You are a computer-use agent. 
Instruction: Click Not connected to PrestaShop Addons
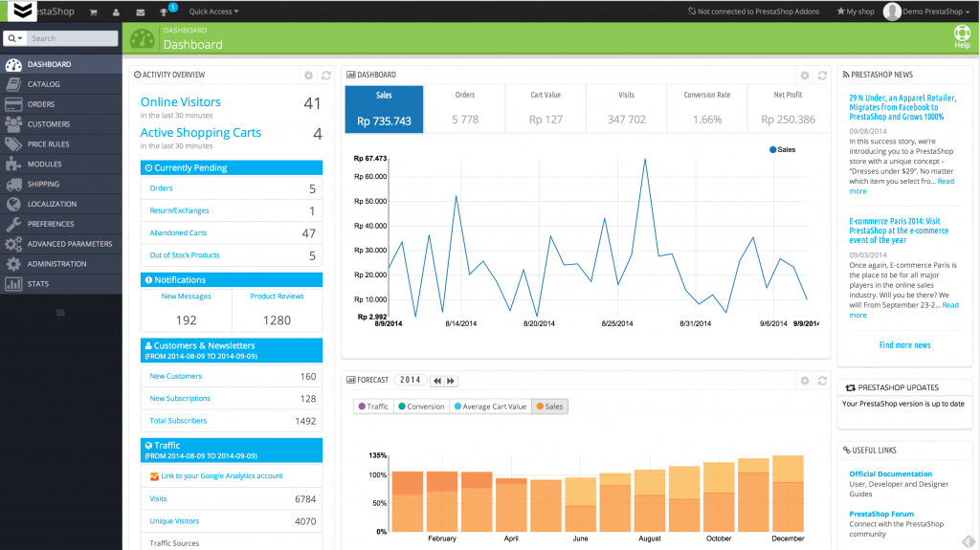click(x=753, y=11)
